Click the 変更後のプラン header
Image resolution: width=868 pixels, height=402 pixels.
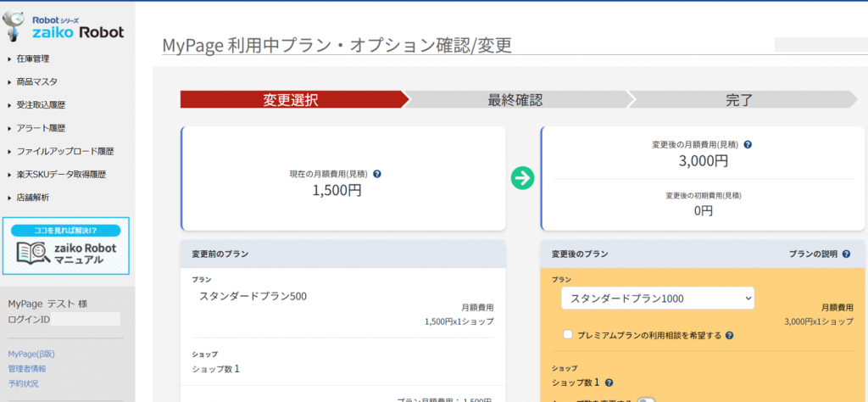[580, 254]
